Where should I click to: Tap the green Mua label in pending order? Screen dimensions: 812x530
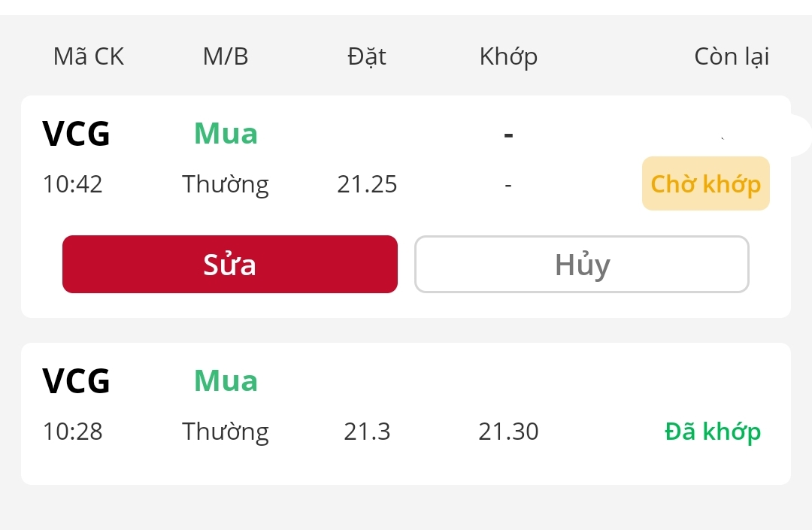point(226,134)
